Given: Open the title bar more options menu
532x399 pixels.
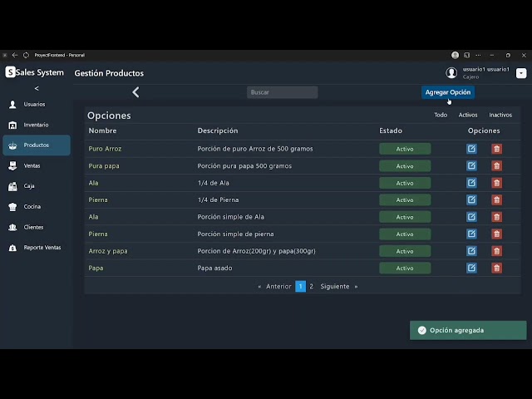Looking at the screenshot, I should (x=478, y=55).
